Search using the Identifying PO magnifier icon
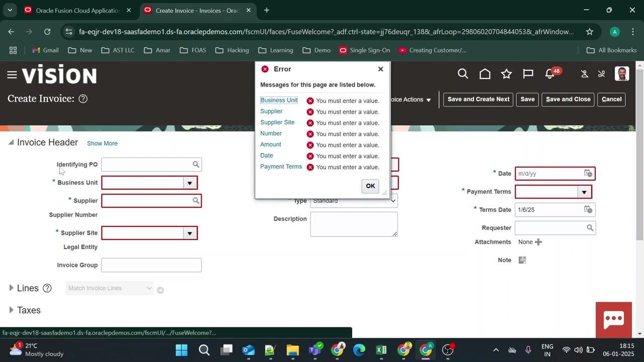The image size is (644, 362). [196, 164]
